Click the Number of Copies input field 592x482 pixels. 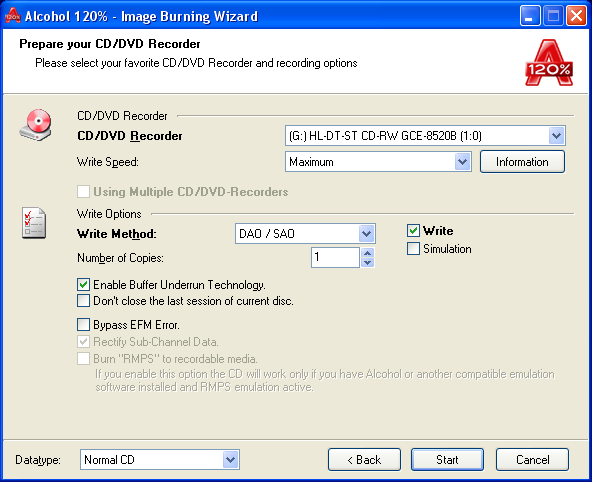pos(335,257)
